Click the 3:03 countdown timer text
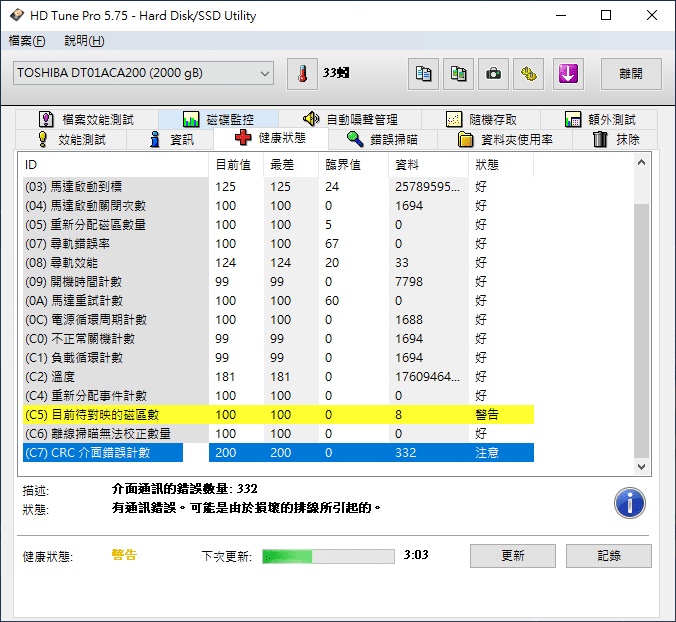This screenshot has width=676, height=622. click(416, 555)
